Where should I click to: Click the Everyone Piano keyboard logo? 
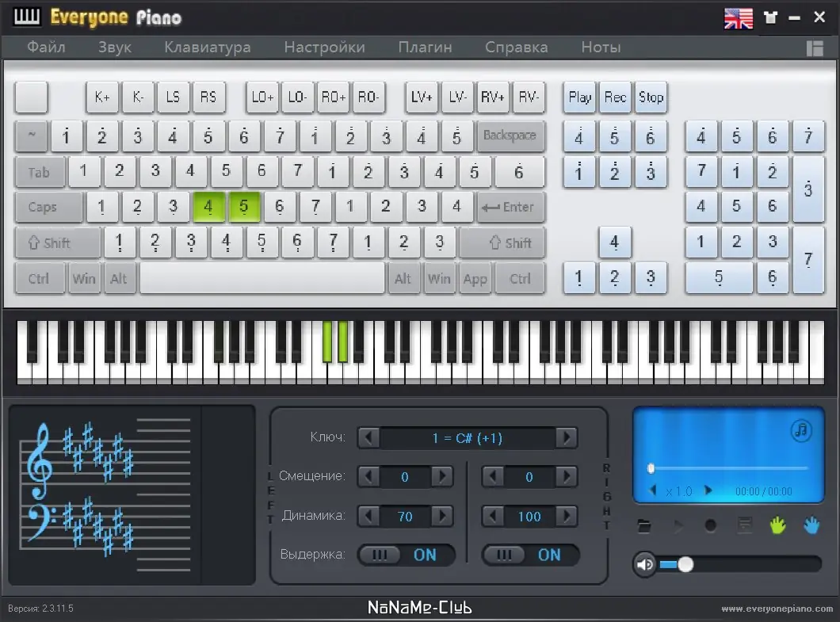[x=26, y=17]
